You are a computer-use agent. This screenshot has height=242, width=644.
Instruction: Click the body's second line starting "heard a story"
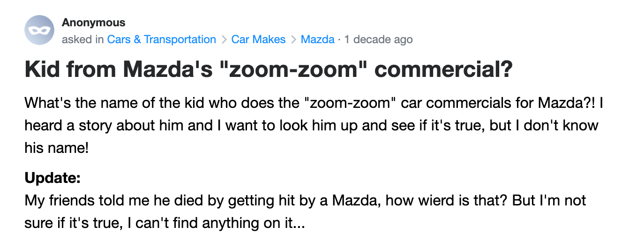point(311,126)
